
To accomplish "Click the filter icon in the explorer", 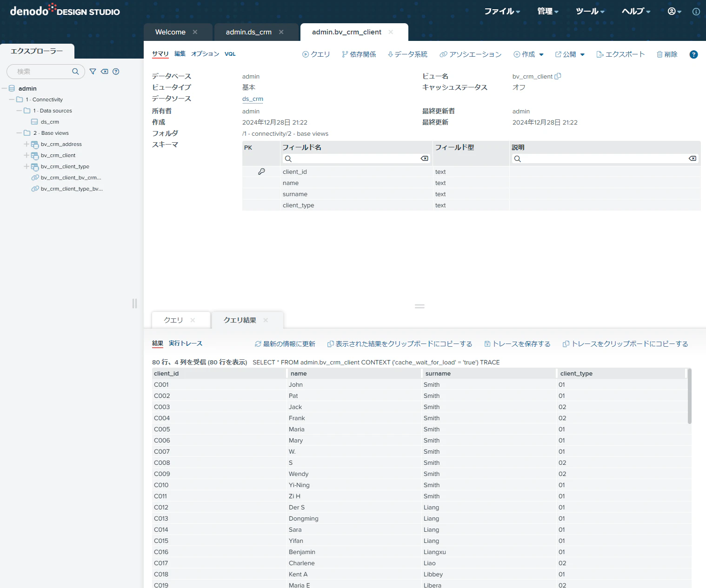I will click(93, 72).
